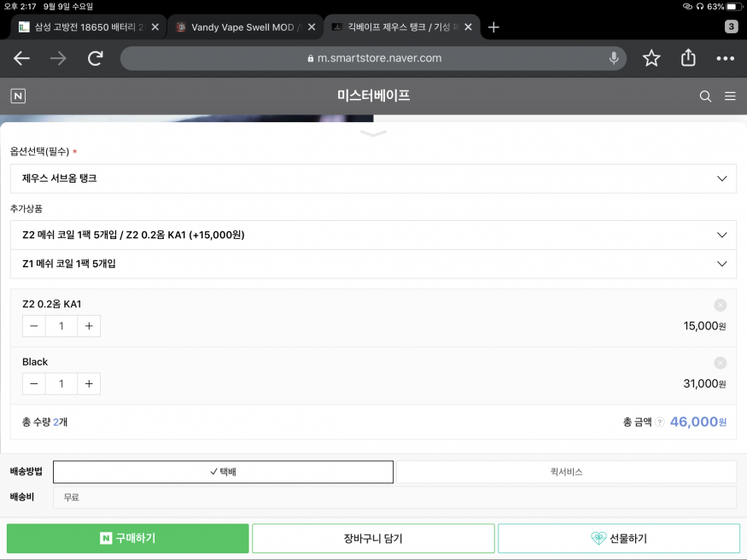
Task: Remove the Z2 0.2옴 KA1 item
Action: pyautogui.click(x=720, y=305)
